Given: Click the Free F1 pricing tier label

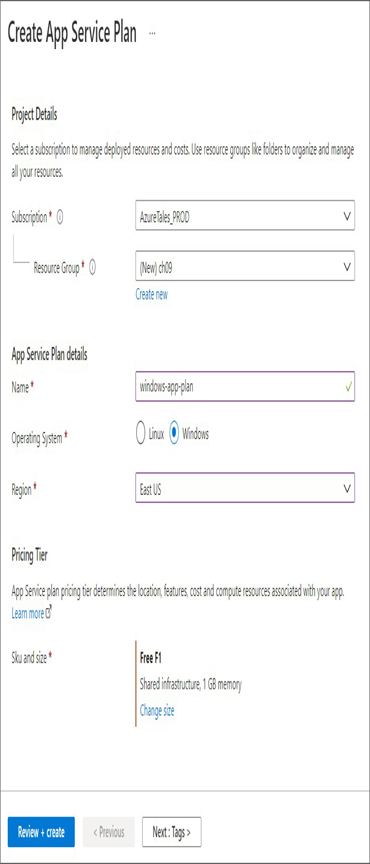Looking at the screenshot, I should [150, 658].
